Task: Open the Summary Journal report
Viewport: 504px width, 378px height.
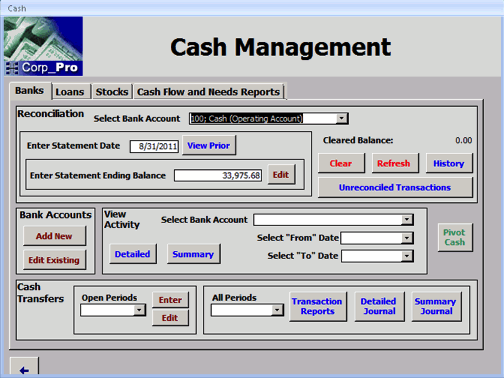Action: [x=436, y=306]
